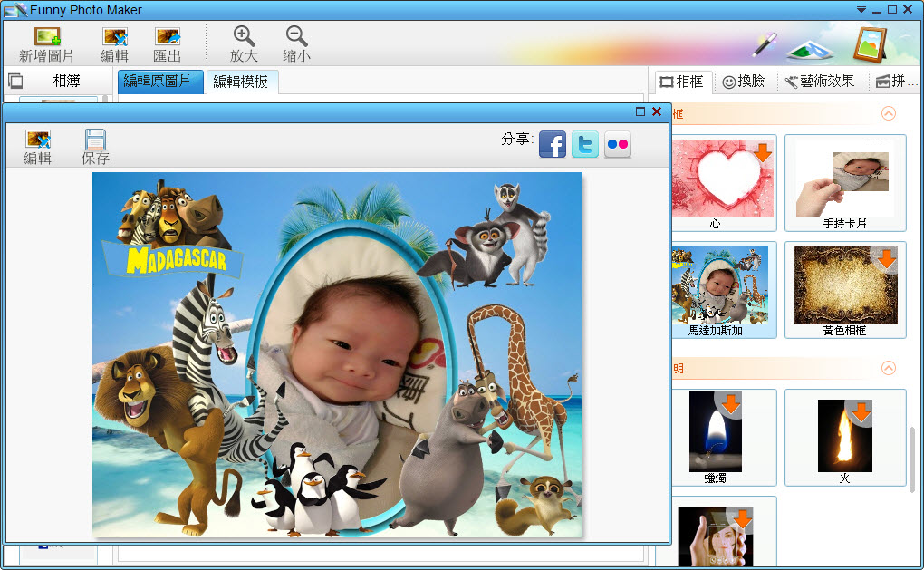This screenshot has width=924, height=570.
Task: Click the 編輯 icon in preview window
Action: click(x=38, y=140)
